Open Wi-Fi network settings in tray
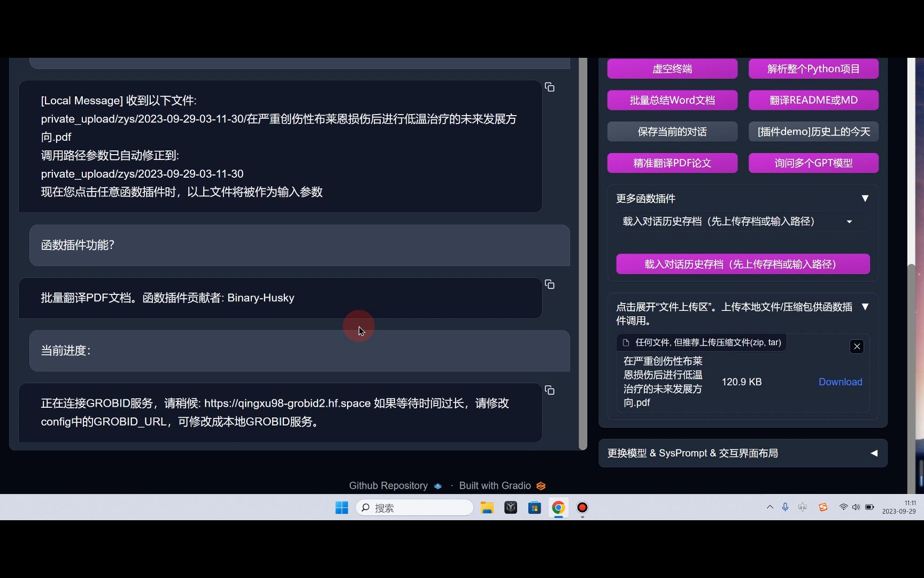This screenshot has width=924, height=578. (x=843, y=507)
